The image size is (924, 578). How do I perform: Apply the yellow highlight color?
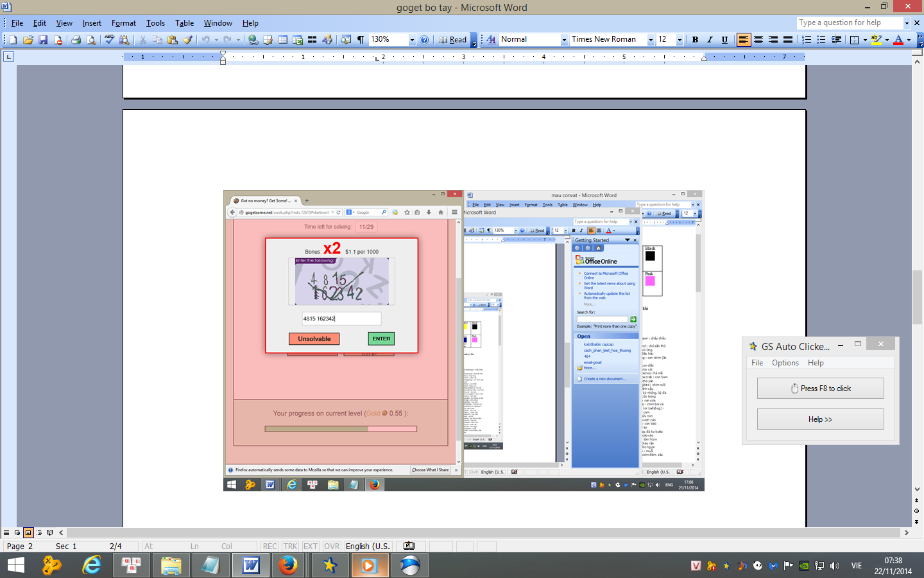point(877,40)
